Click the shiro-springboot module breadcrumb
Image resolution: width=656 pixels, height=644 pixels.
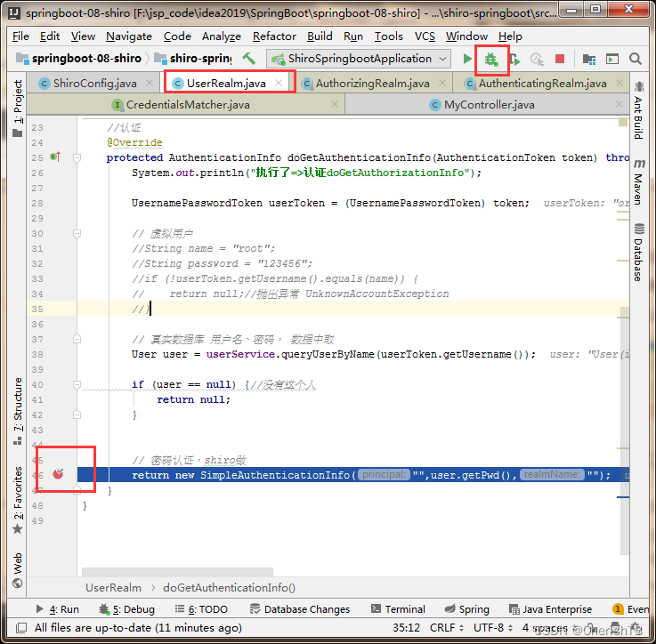coord(193,59)
